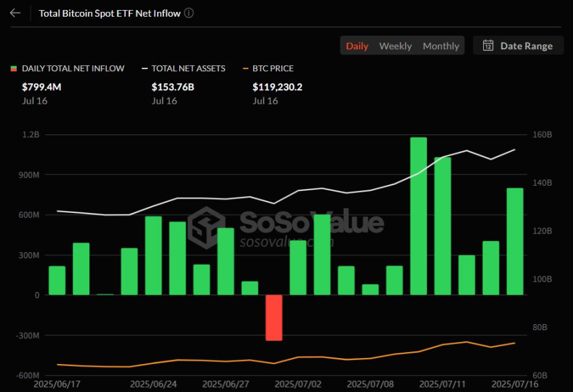Viewport: 573px width, 392px height.
Task: Click the green bar legend icon for Daily Total Net Inflow
Action: (x=13, y=68)
